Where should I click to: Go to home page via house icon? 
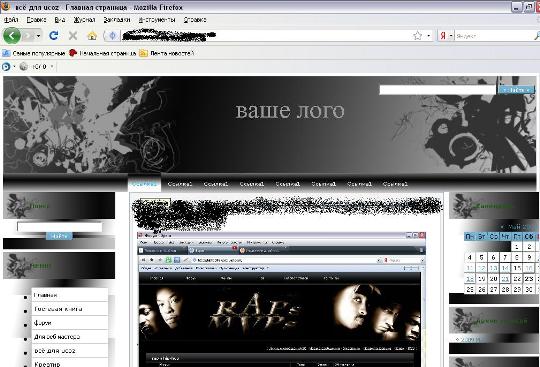click(92, 36)
